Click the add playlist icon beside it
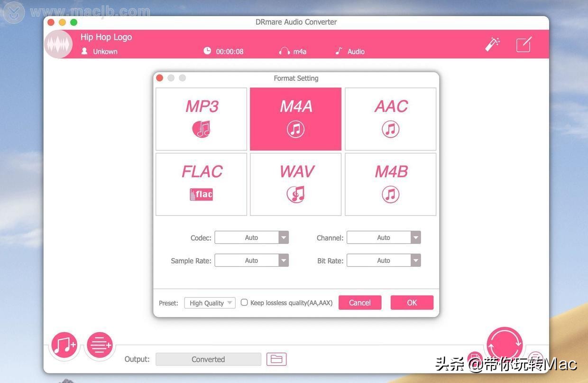The height and width of the screenshot is (383, 588). pyautogui.click(x=100, y=345)
